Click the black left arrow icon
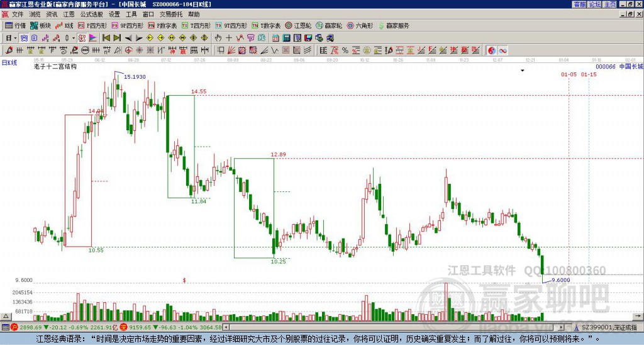This screenshot has width=644, height=345. tap(128, 38)
